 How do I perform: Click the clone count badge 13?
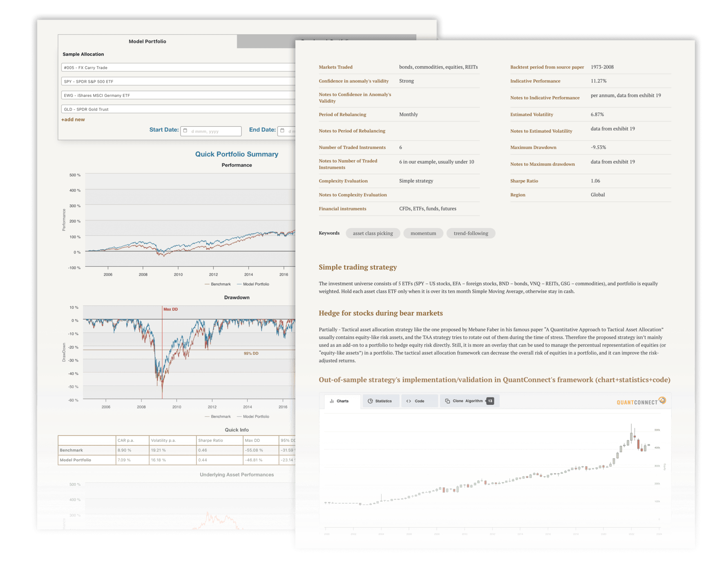tap(490, 401)
